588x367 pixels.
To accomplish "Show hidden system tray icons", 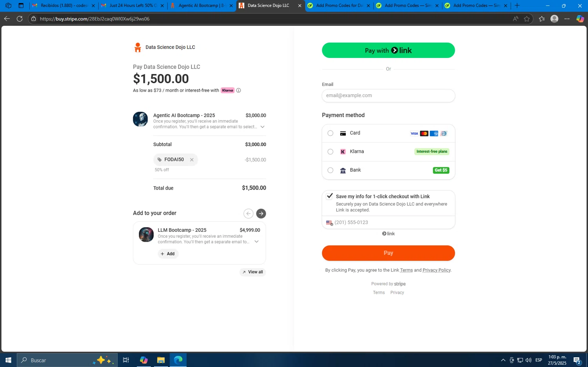I will 503,360.
